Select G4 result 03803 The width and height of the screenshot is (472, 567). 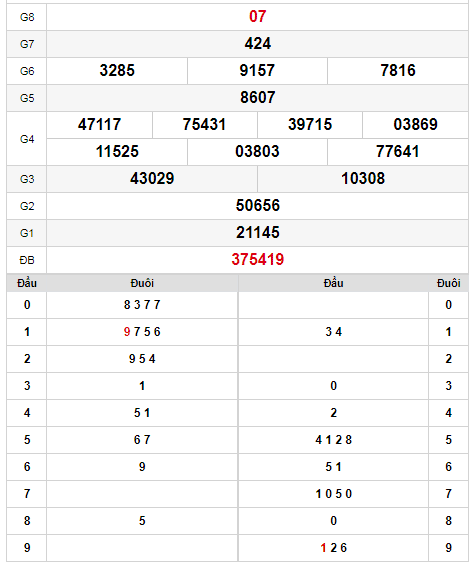coord(257,152)
